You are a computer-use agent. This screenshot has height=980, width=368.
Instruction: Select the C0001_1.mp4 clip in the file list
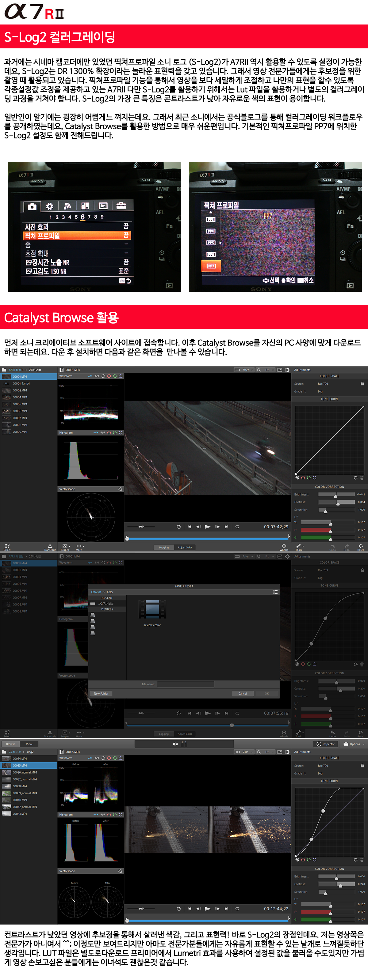(x=29, y=383)
